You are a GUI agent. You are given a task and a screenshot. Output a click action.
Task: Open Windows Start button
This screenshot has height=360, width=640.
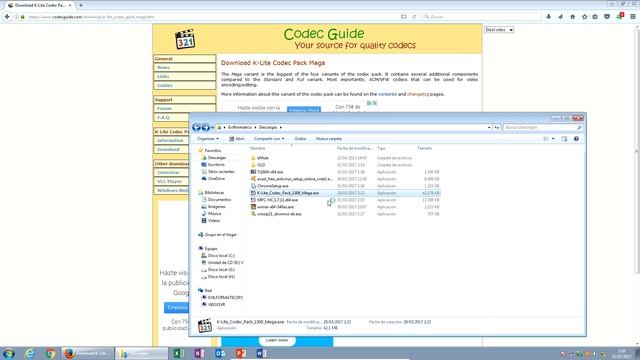(9, 353)
